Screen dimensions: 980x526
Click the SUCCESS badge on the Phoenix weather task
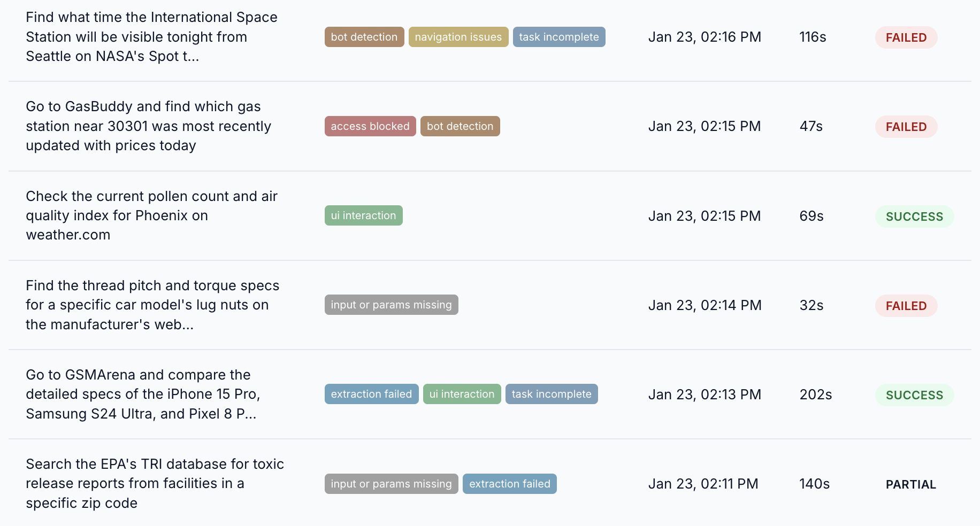point(914,216)
